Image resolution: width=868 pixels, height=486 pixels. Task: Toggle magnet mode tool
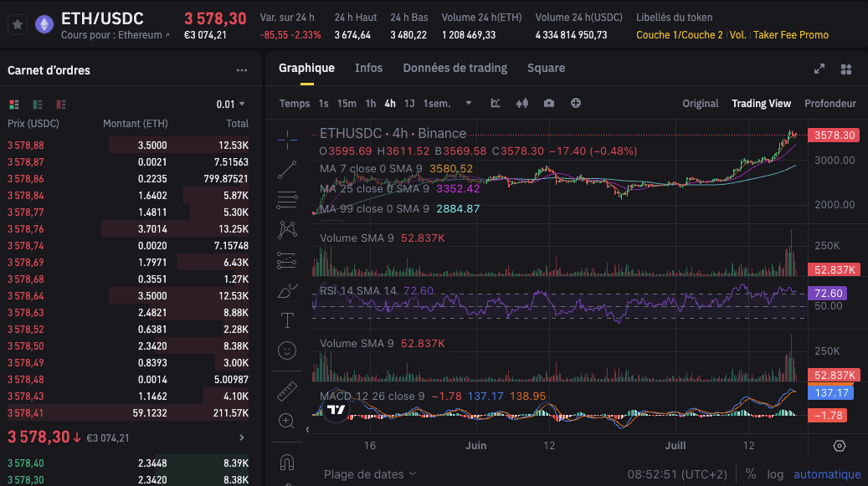287,463
